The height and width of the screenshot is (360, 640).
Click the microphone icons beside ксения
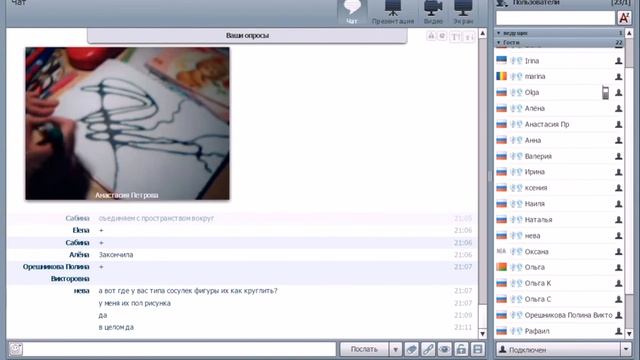pos(516,188)
